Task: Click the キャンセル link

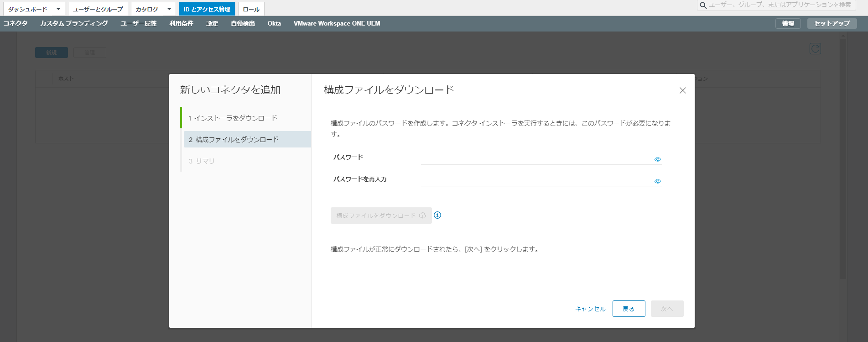Action: click(590, 309)
